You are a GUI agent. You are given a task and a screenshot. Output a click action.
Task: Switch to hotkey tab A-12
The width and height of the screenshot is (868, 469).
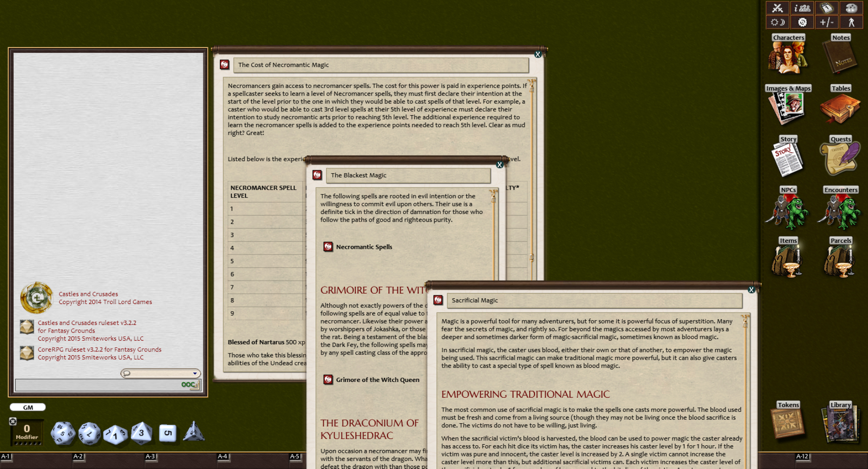point(803,456)
